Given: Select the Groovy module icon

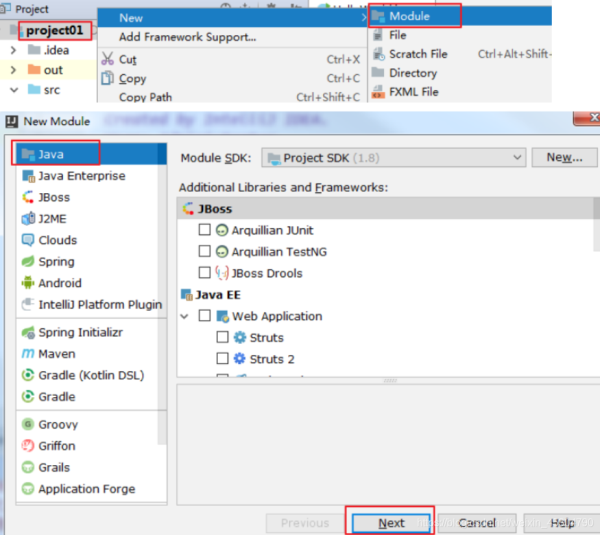Looking at the screenshot, I should point(28,424).
